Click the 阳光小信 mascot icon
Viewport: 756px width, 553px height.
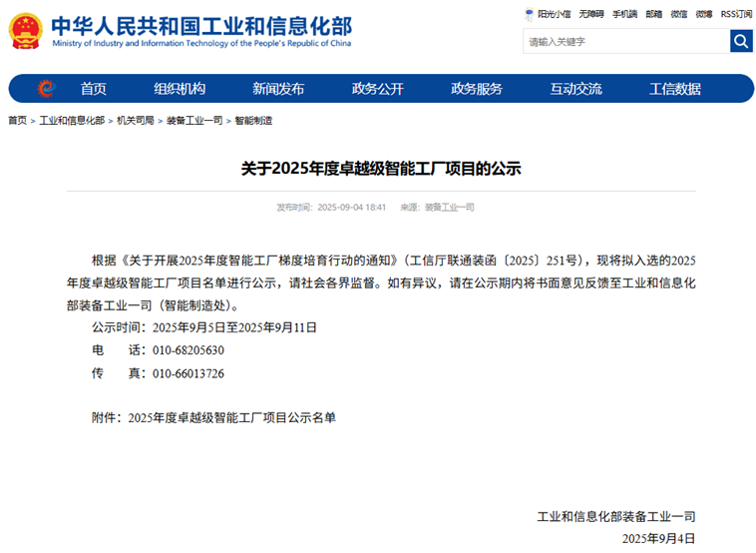(530, 14)
